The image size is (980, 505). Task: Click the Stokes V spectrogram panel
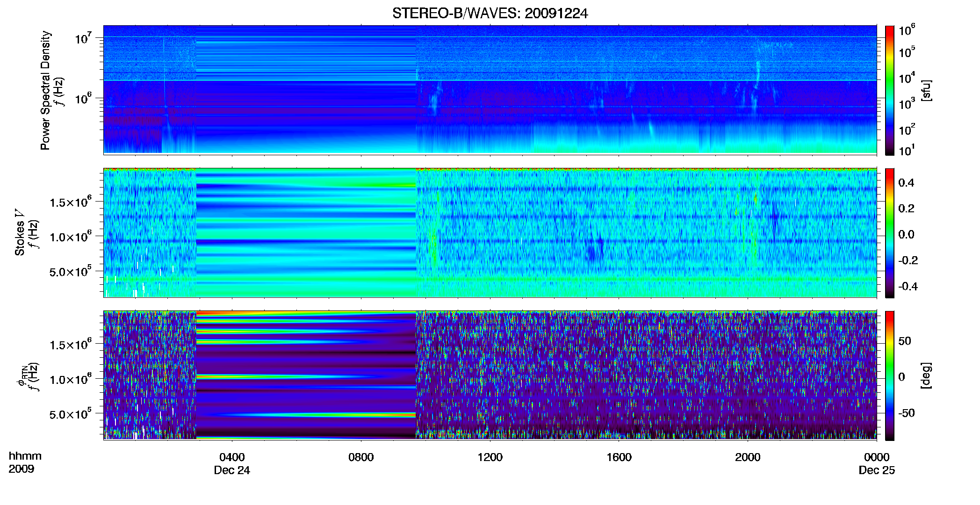pyautogui.click(x=490, y=232)
